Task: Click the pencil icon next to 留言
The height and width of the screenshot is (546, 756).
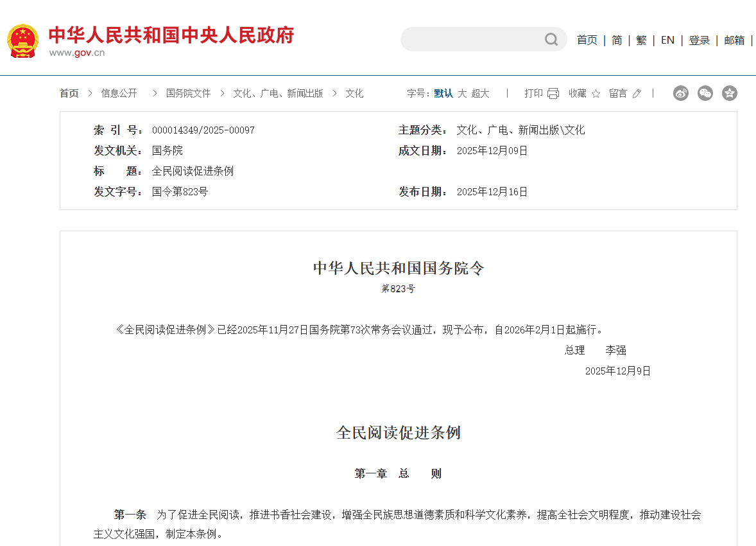Action: coord(637,94)
